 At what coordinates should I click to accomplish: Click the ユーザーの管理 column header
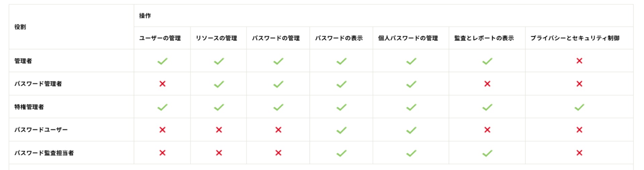(x=160, y=38)
